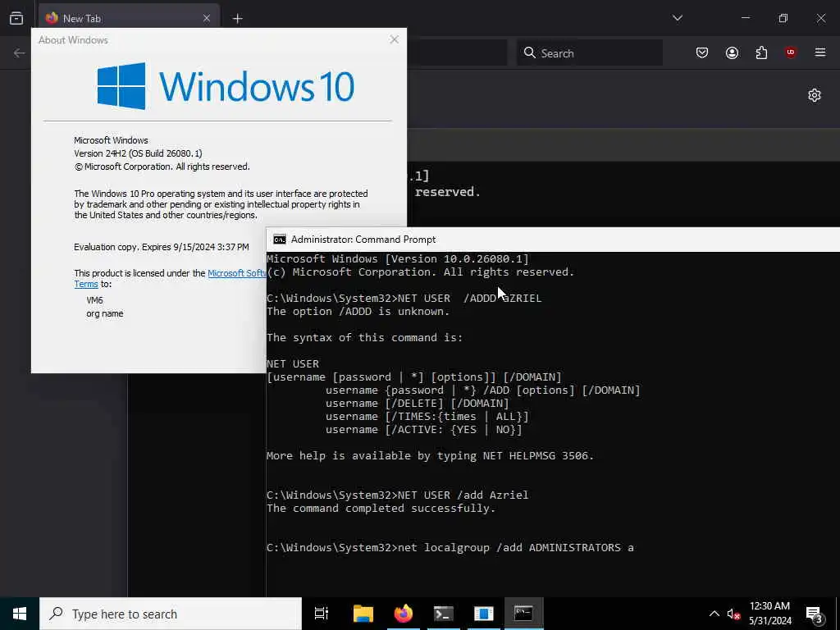Open the notification center icon
The image size is (840, 630).
coord(815,614)
